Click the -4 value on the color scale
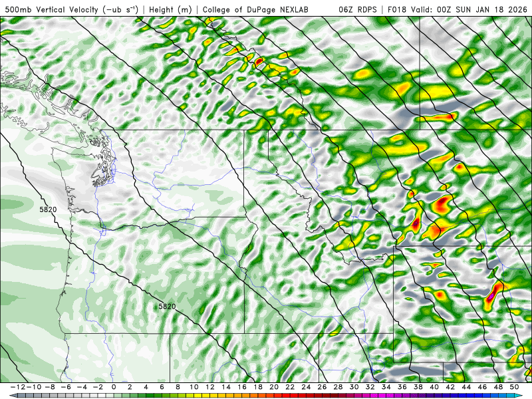532x399 pixels. click(x=81, y=387)
